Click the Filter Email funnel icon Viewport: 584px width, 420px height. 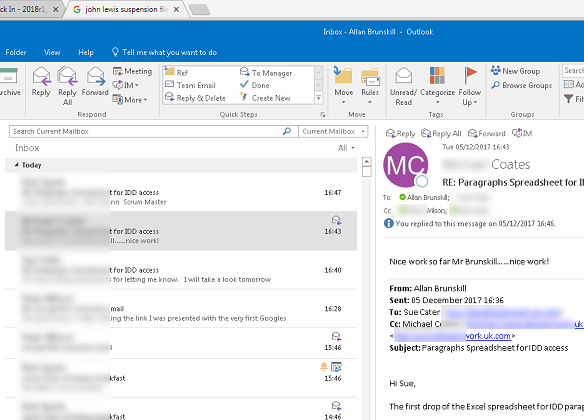(568, 99)
